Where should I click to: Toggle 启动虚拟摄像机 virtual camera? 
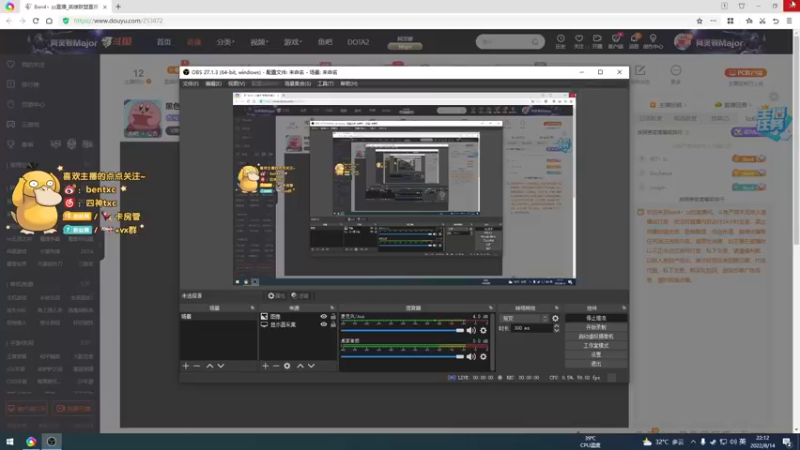[596, 336]
